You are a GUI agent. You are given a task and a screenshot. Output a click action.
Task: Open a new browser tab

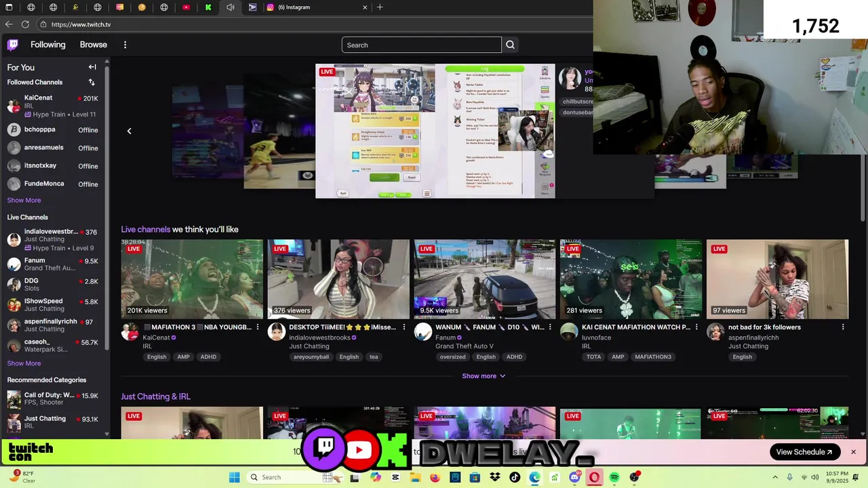(x=380, y=7)
